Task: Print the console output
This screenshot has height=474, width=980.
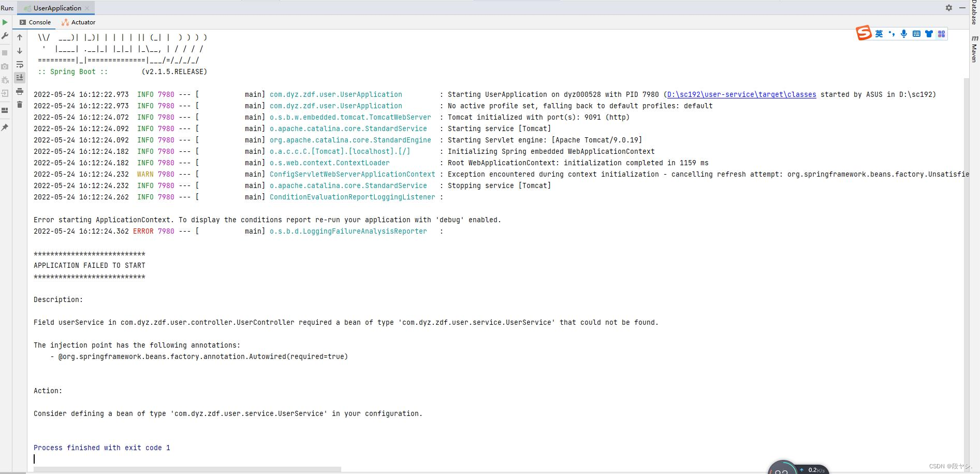Action: 20,92
